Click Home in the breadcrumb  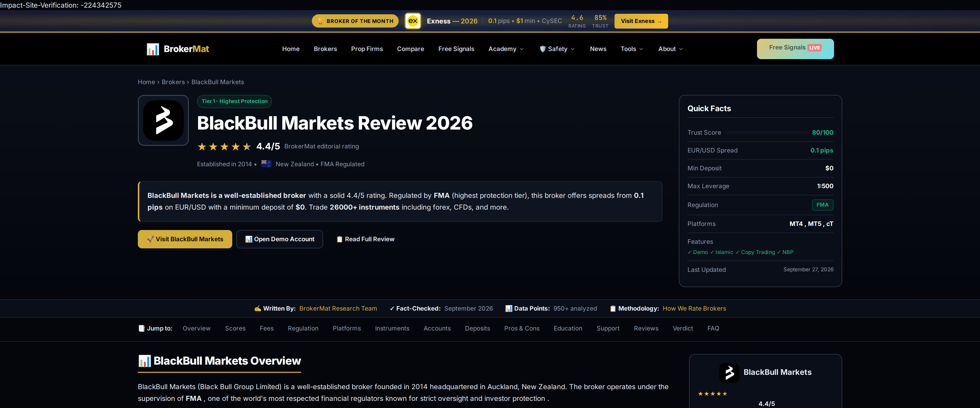tap(146, 82)
